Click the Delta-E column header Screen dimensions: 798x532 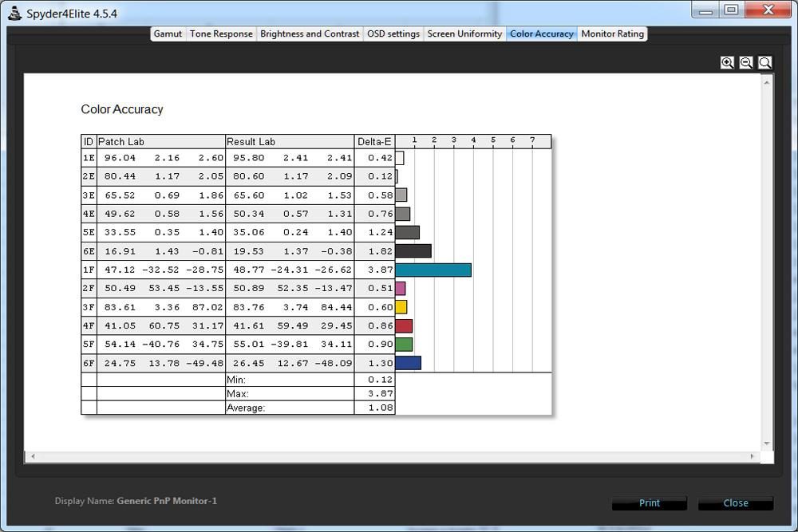pos(374,141)
